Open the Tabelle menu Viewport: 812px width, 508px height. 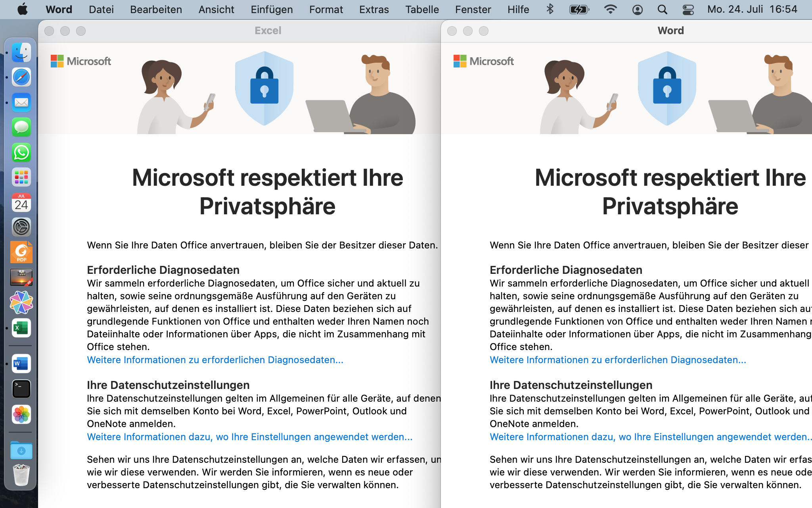click(422, 10)
